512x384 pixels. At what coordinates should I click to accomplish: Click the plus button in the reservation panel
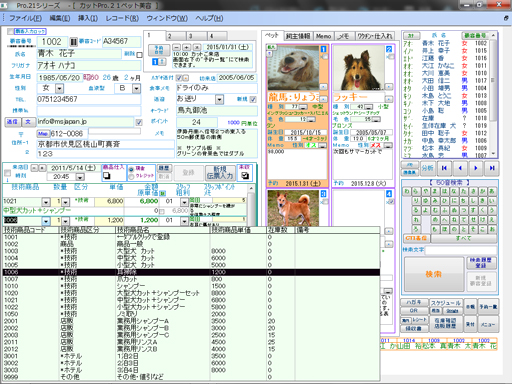187,47
